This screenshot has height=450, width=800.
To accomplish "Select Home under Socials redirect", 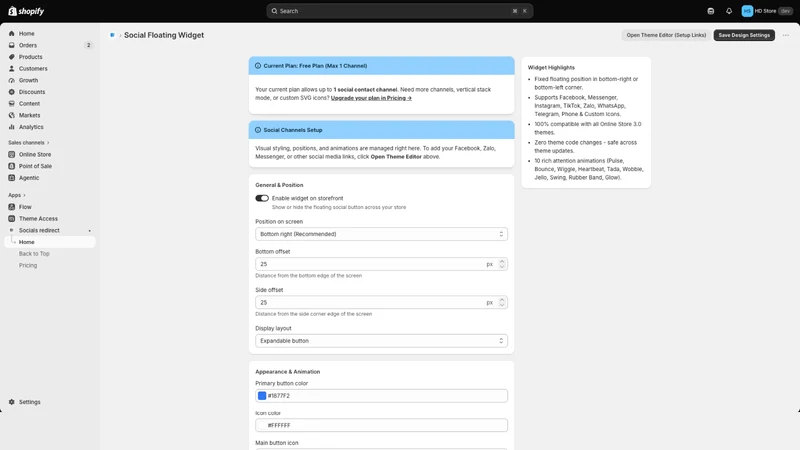I will coord(50,242).
